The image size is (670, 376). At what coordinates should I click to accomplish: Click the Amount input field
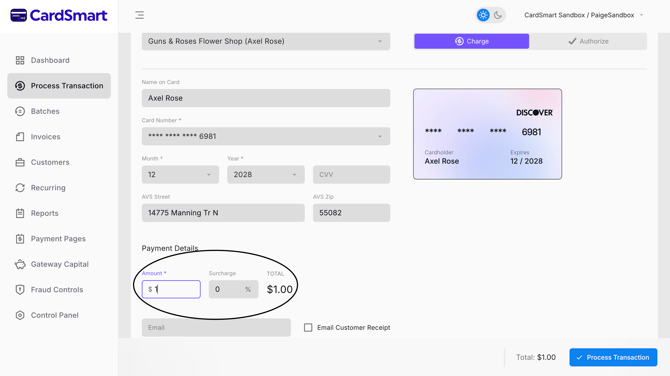coord(171,289)
